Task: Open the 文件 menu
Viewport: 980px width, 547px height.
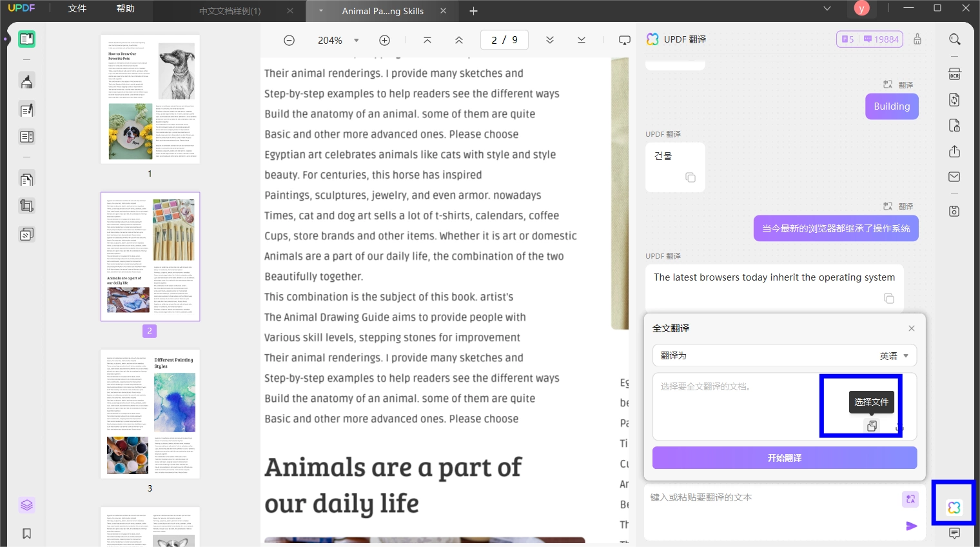Action: tap(77, 8)
